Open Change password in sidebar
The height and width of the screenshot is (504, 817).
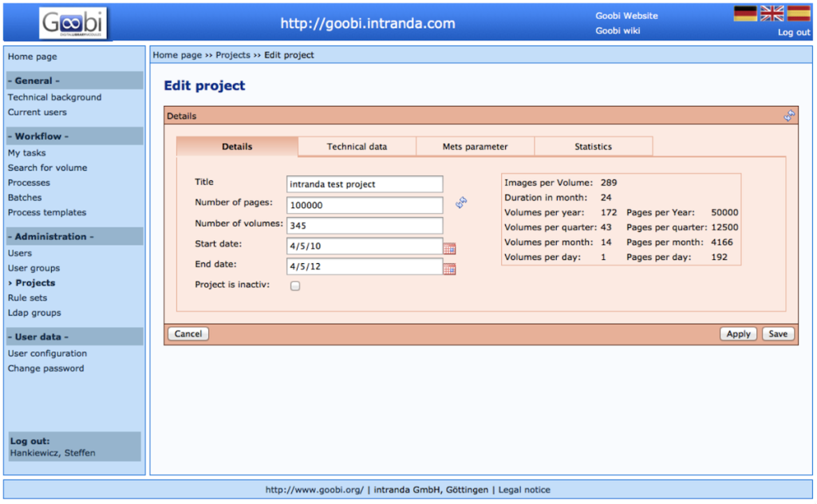(45, 368)
